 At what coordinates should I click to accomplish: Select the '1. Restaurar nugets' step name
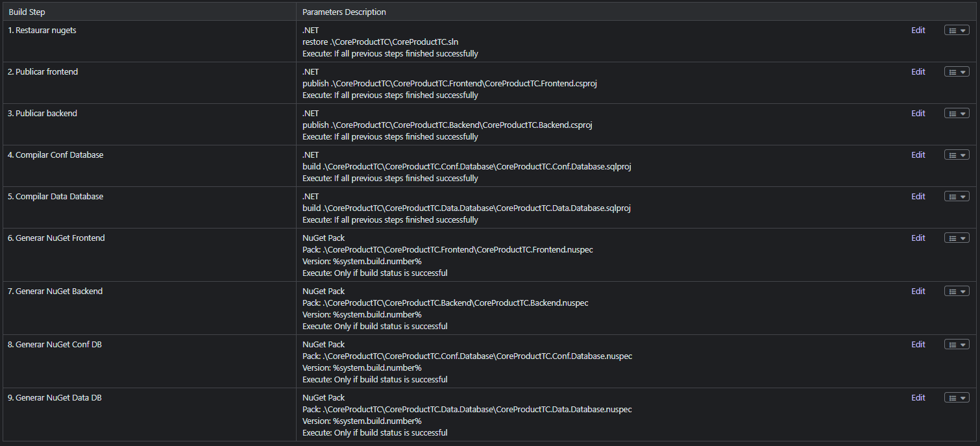click(x=42, y=31)
